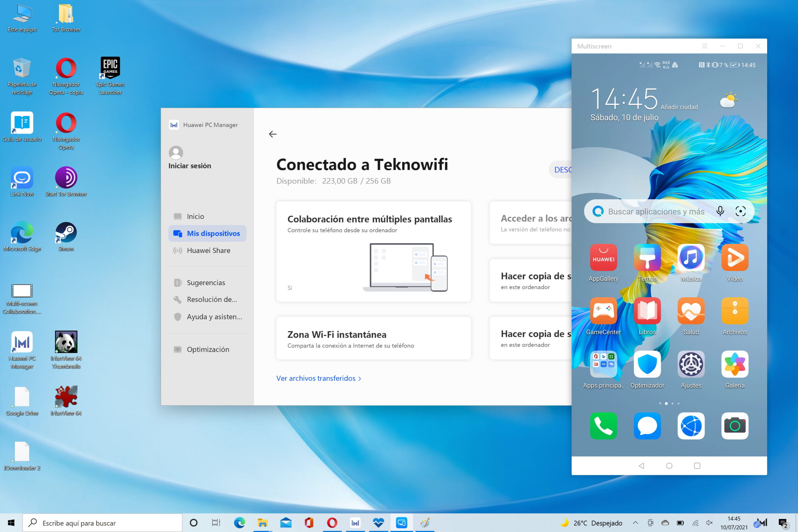Open Galería on the phone screen
This screenshot has height=532, width=798.
coord(734,364)
